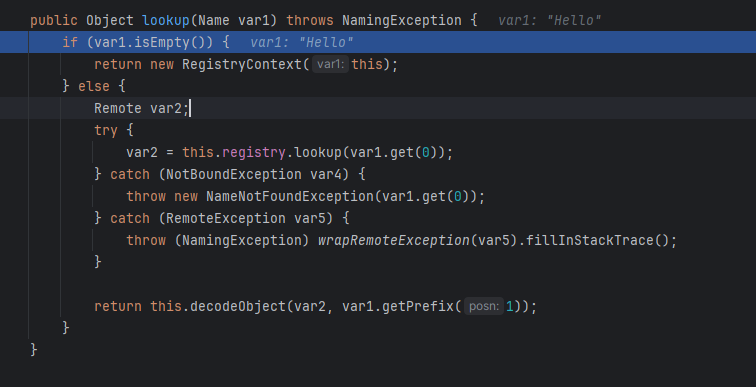Viewport: 756px width, 387px height.
Task: Click 'NotBoundException' in the catch clause
Action: (233, 174)
